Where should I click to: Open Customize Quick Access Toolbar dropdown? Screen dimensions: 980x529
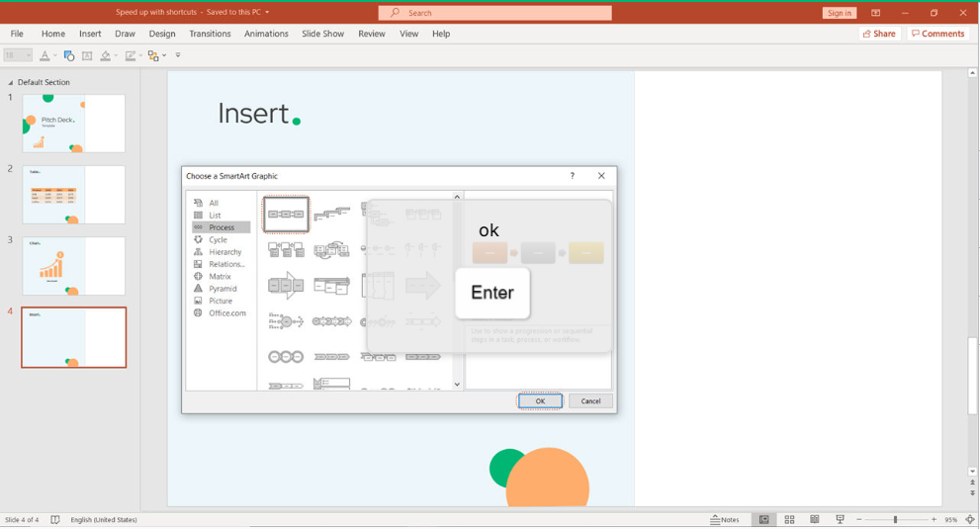(x=177, y=55)
